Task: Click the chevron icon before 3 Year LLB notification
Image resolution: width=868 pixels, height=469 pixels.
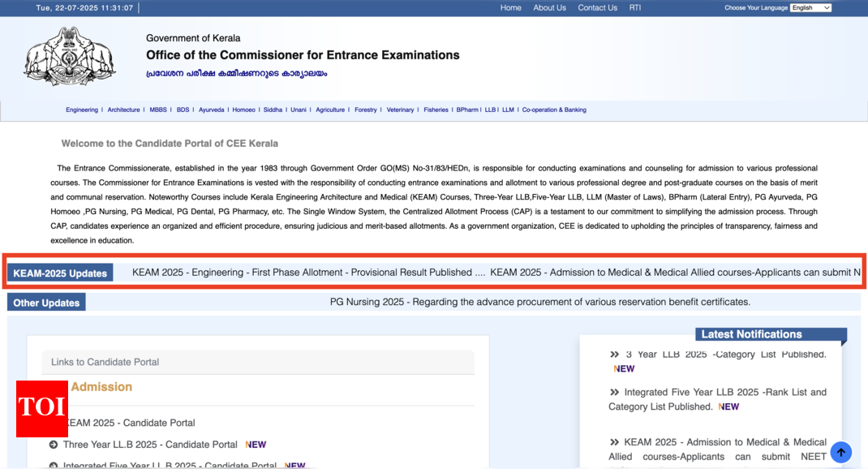Action: click(614, 355)
